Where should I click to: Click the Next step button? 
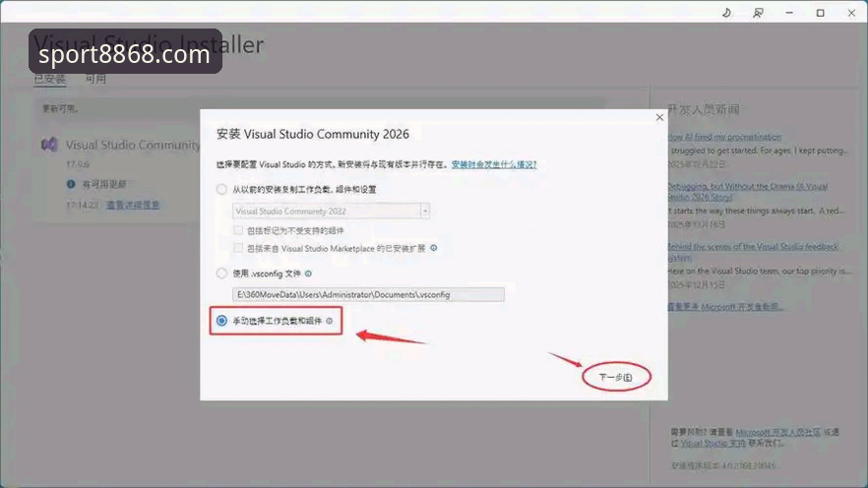click(616, 378)
